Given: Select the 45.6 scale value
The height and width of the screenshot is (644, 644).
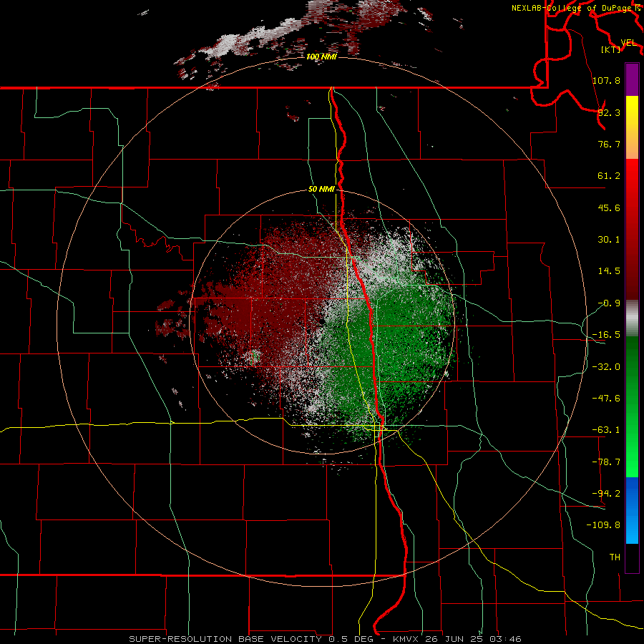Looking at the screenshot, I should point(609,208).
